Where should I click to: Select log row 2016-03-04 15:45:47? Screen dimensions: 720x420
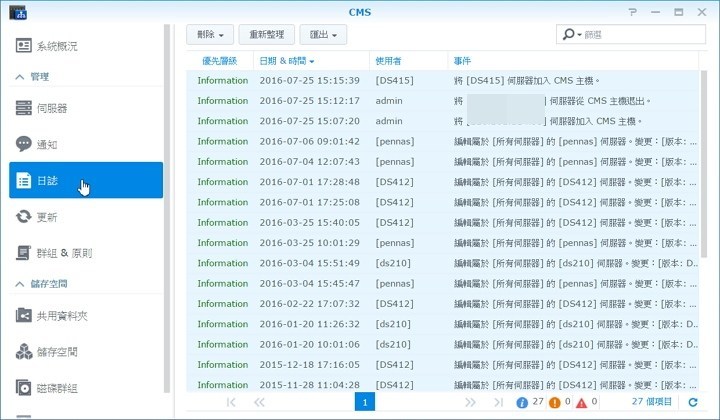(443, 283)
